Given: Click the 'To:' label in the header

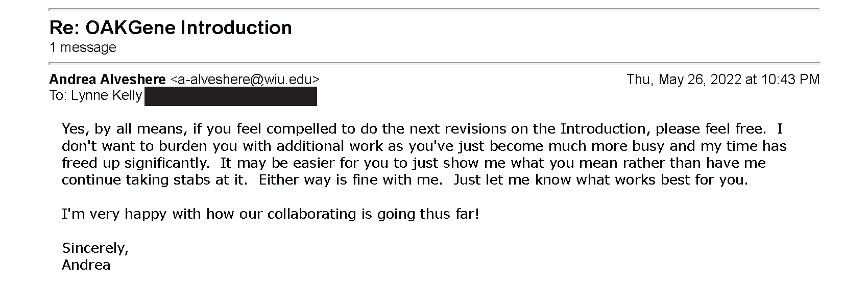Looking at the screenshot, I should [x=57, y=96].
